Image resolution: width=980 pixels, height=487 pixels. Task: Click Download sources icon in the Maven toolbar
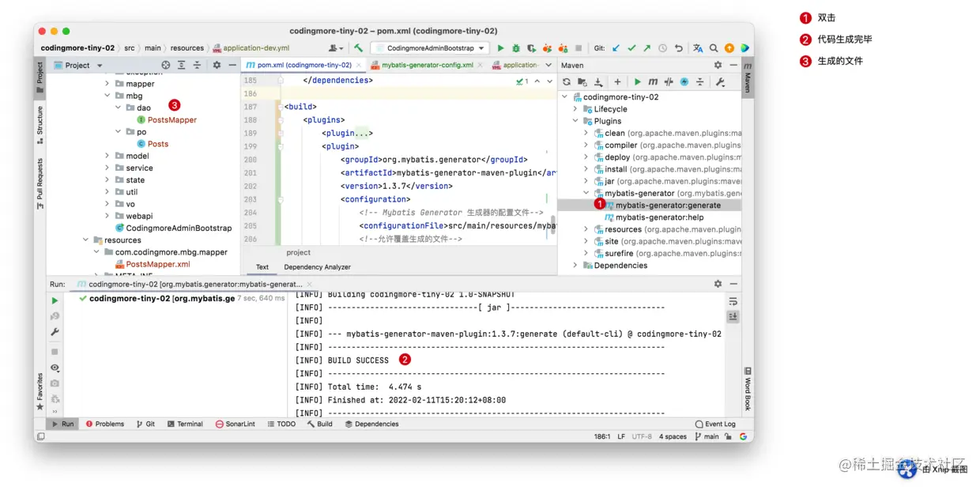598,82
